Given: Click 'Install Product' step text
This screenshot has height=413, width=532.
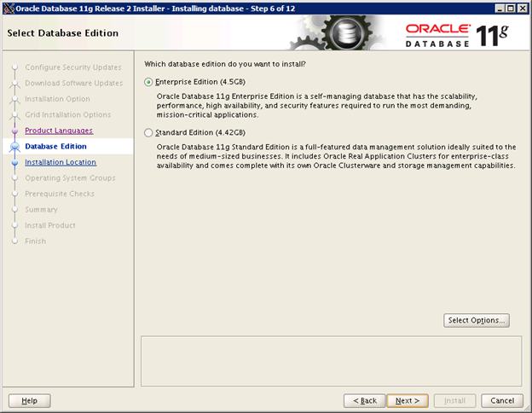Looking at the screenshot, I should tap(49, 225).
